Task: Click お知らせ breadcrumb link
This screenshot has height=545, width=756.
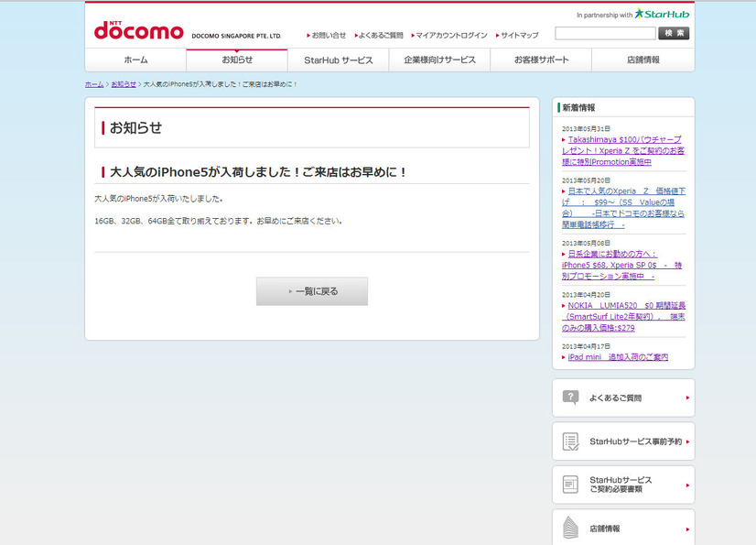Action: click(x=124, y=84)
